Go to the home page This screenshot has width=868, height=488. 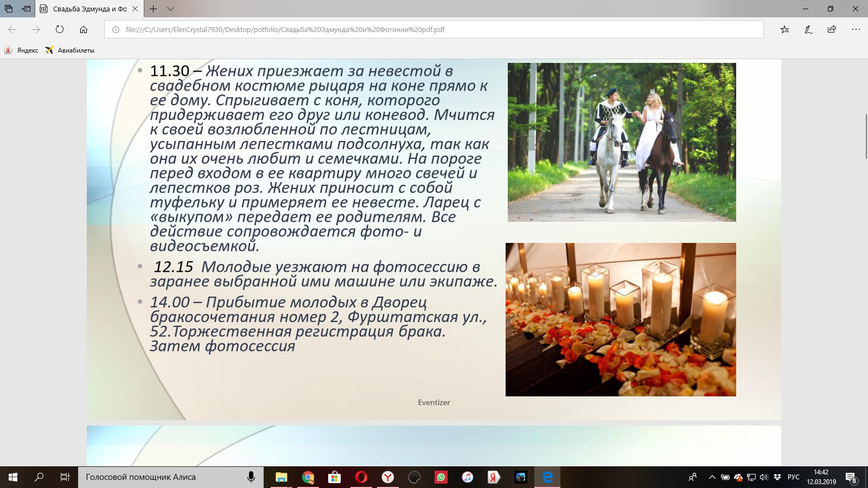point(84,29)
